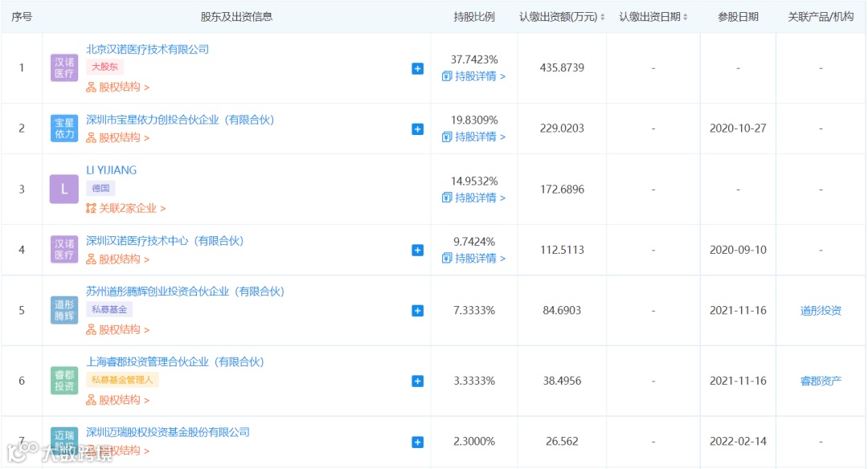The width and height of the screenshot is (868, 469).
Task: Click the 宝星依力 company logo
Action: tap(64, 128)
